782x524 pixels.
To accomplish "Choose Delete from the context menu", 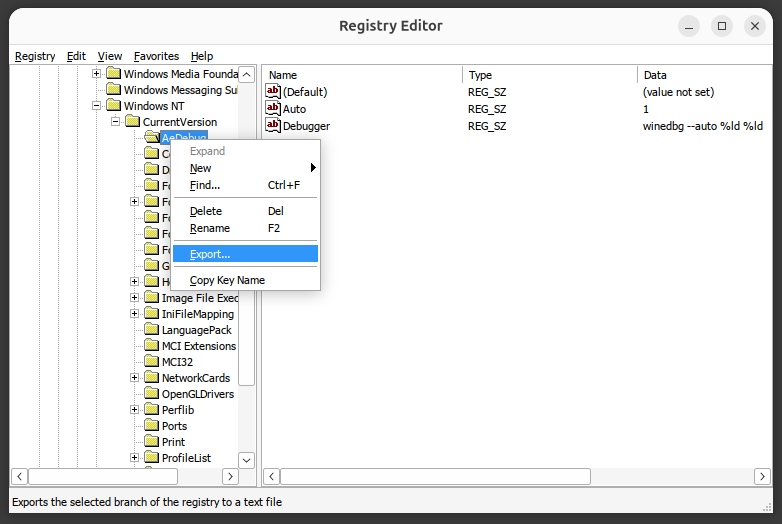I will 245,211.
